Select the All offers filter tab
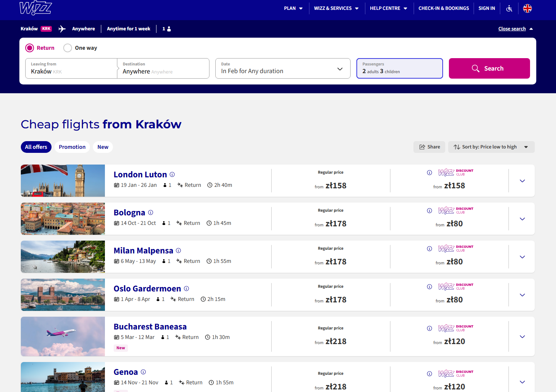Image resolution: width=556 pixels, height=392 pixels. tap(36, 147)
